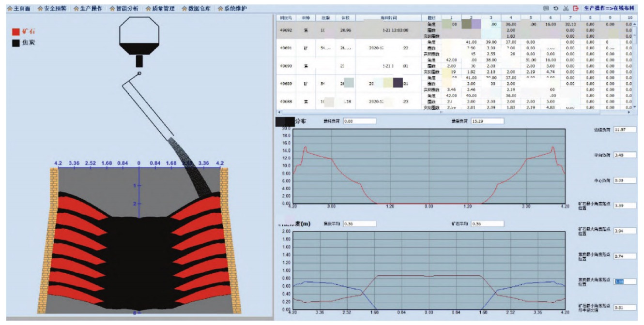Click the window panel icon at top right
The height and width of the screenshot is (325, 644).
[546, 8]
